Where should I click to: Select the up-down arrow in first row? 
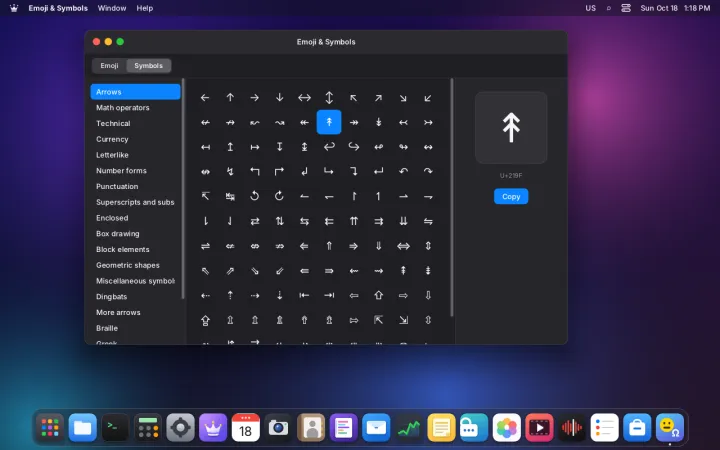click(329, 98)
